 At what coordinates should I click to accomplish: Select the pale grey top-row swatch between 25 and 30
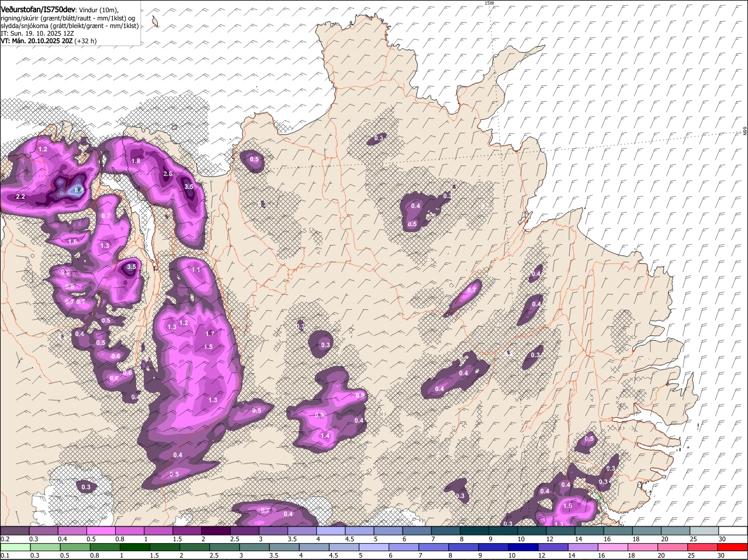[x=705, y=530]
